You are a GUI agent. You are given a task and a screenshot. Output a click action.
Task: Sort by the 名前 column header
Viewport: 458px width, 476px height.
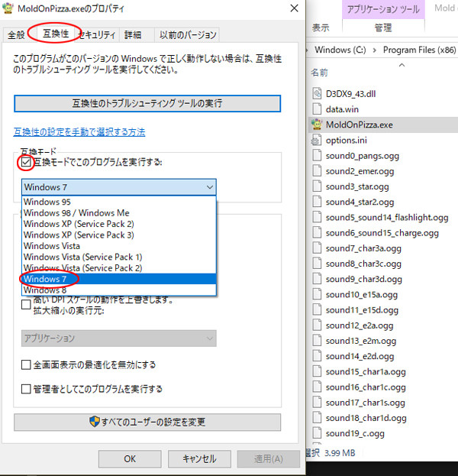click(x=319, y=73)
